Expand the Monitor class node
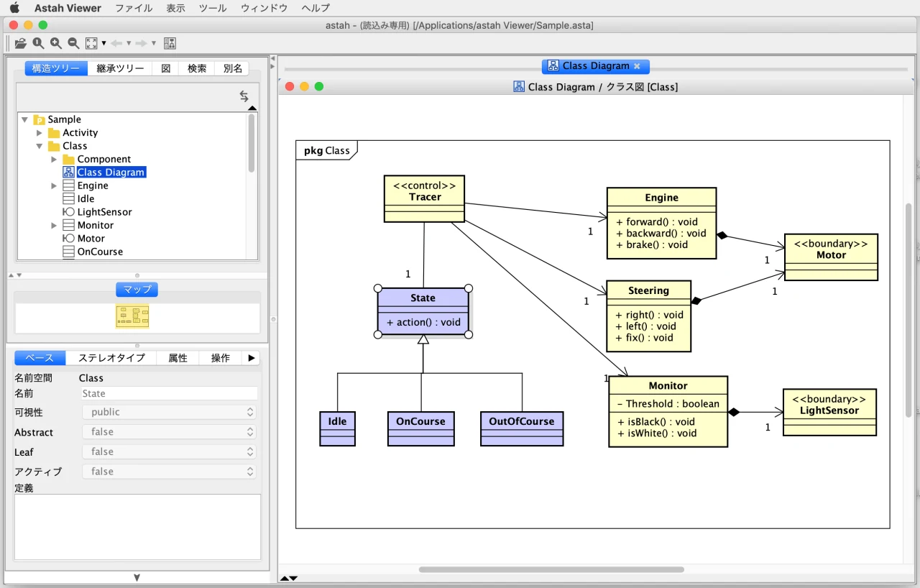The image size is (920, 588). click(54, 226)
